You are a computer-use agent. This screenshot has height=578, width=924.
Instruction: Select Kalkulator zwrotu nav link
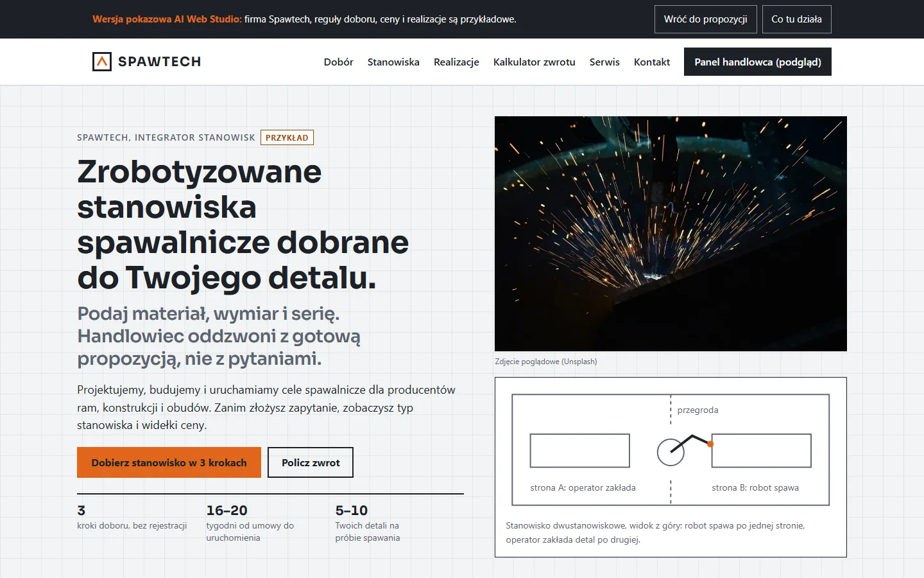coord(535,62)
